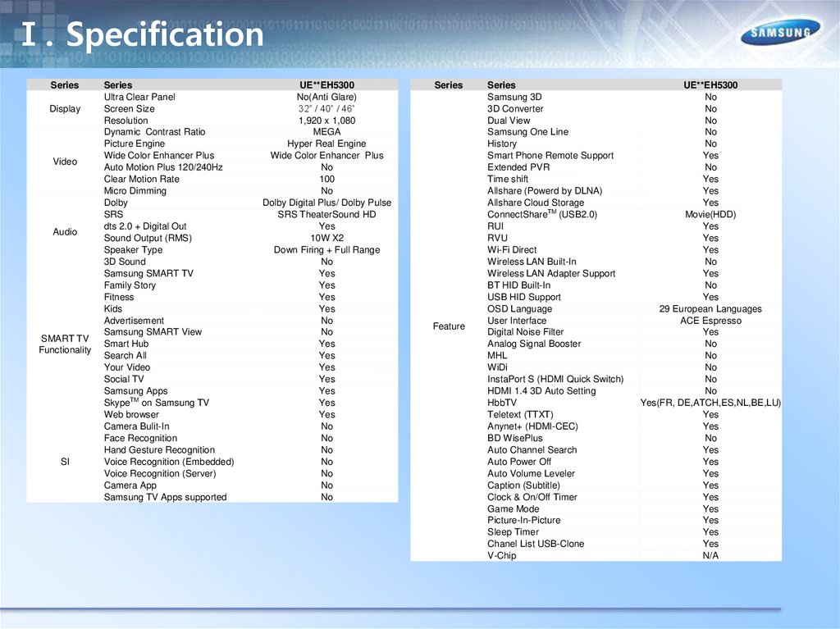Select the 'Ultra Clear Panel' row label

coord(139,97)
